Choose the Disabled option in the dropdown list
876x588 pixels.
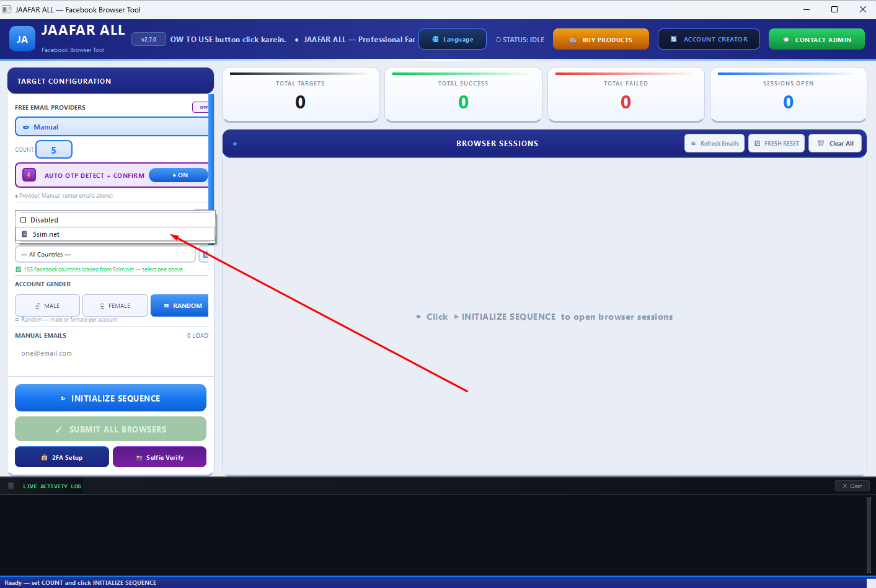pos(115,220)
